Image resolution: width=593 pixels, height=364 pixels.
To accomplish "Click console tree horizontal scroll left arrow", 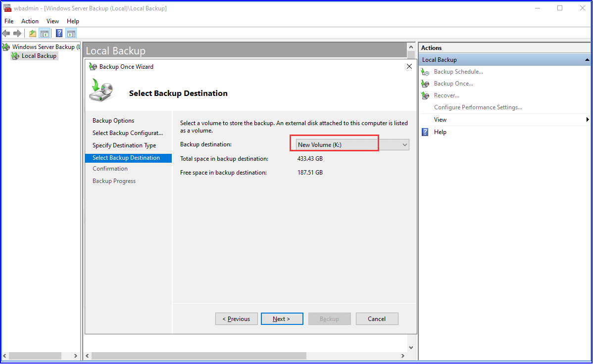I will click(5, 356).
